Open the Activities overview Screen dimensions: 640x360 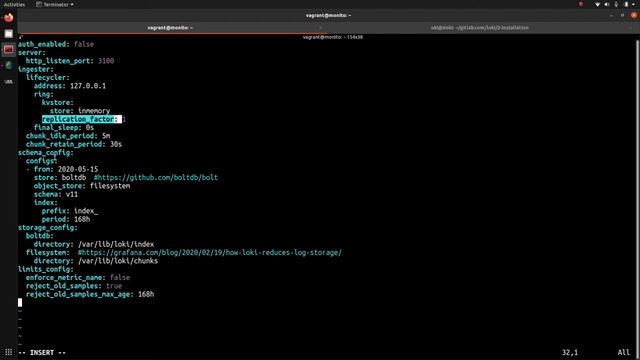click(x=14, y=4)
